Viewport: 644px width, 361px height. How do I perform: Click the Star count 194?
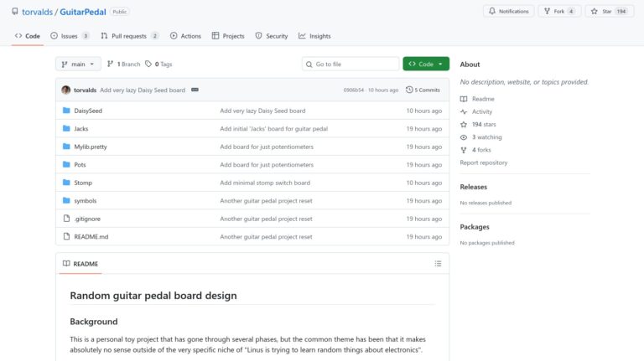click(621, 12)
